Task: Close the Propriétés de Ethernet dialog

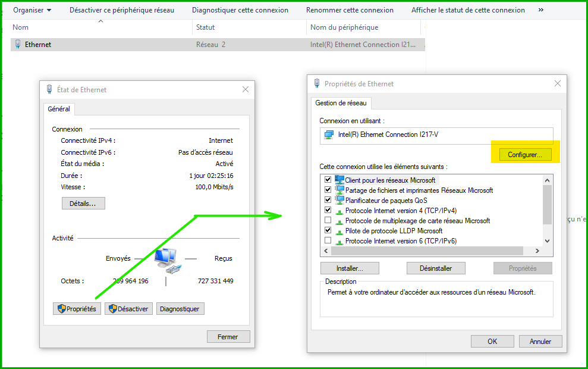Action: pos(558,83)
